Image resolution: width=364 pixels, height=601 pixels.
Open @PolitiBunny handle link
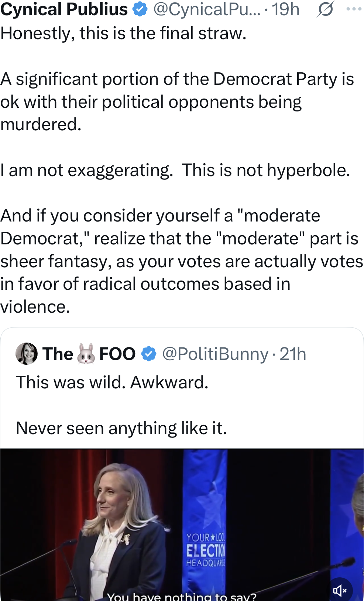[215, 354]
